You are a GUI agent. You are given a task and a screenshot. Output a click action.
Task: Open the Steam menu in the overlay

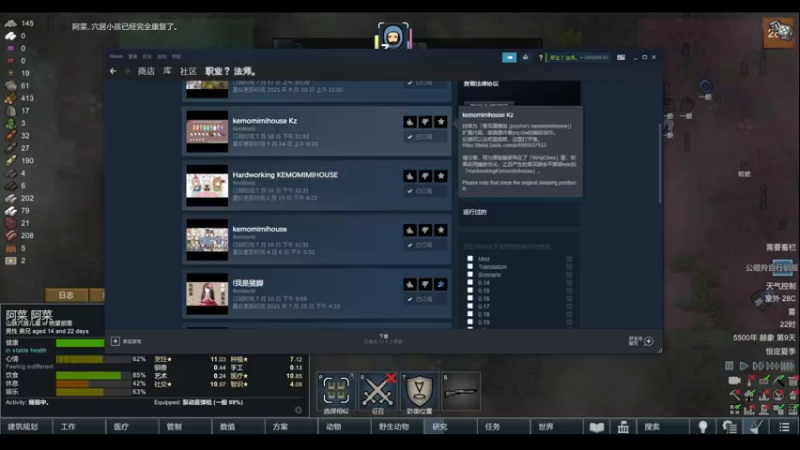116,56
